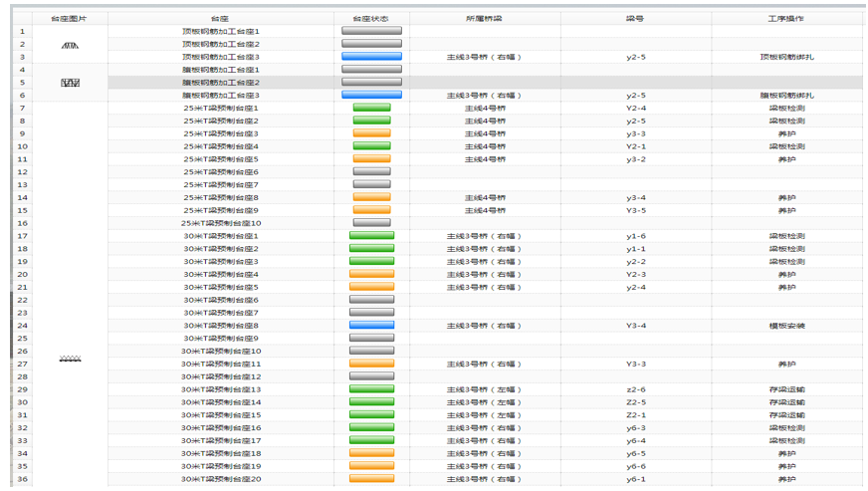Select row number 5 in the table
Viewport: 868px width, 491px height.
pos(22,83)
